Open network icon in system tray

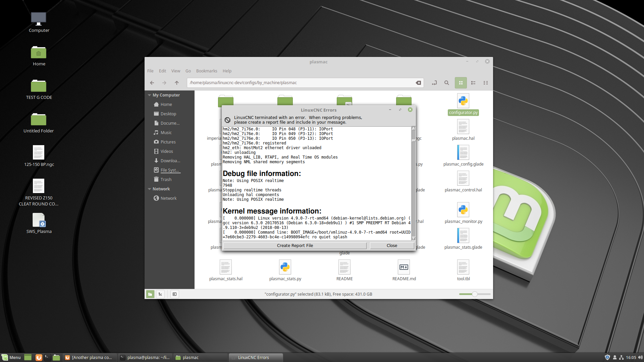tap(621, 358)
